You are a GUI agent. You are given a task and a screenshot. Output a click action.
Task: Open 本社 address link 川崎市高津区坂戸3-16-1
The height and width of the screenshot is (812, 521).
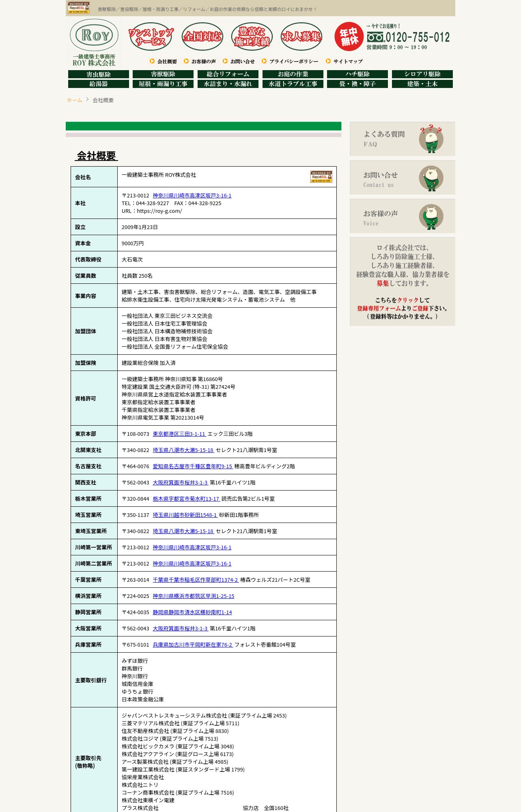(192, 195)
